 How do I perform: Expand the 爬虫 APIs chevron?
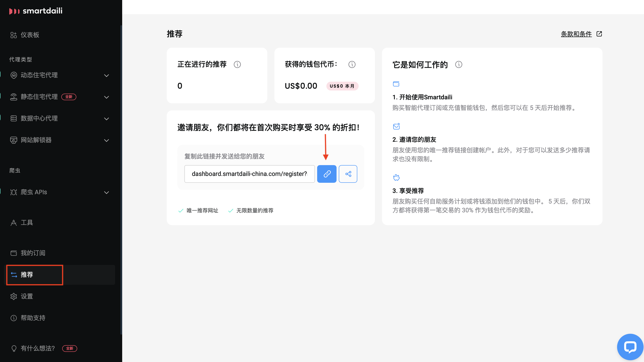pos(107,192)
